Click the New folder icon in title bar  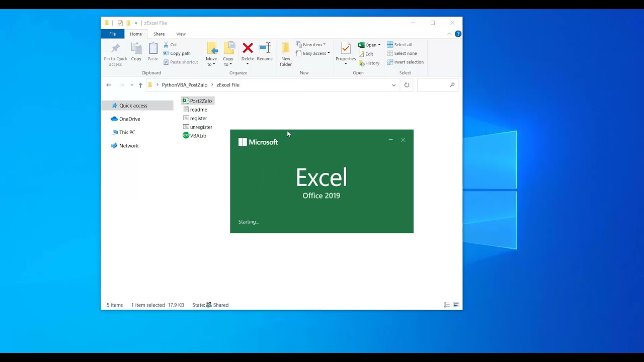click(128, 23)
